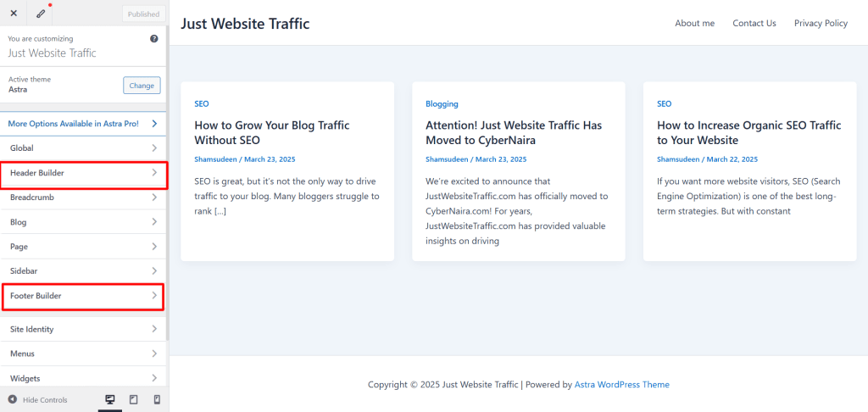This screenshot has height=412, width=868.
Task: Select the Contact Us menu item
Action: (754, 24)
